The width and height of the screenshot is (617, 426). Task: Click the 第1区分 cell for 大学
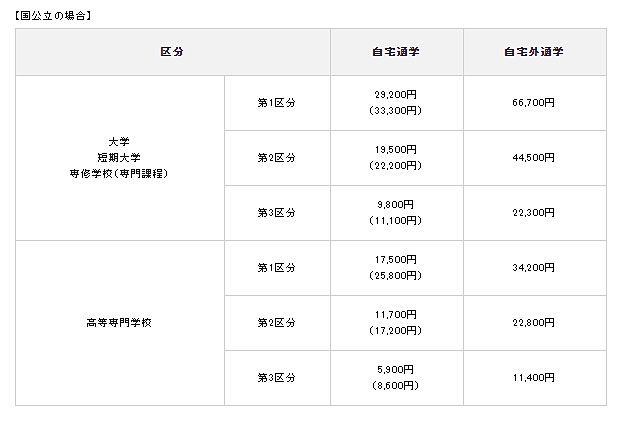coord(276,102)
